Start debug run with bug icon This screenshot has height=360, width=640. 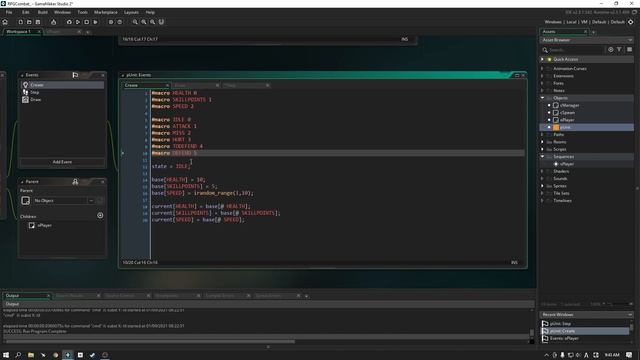(69, 22)
